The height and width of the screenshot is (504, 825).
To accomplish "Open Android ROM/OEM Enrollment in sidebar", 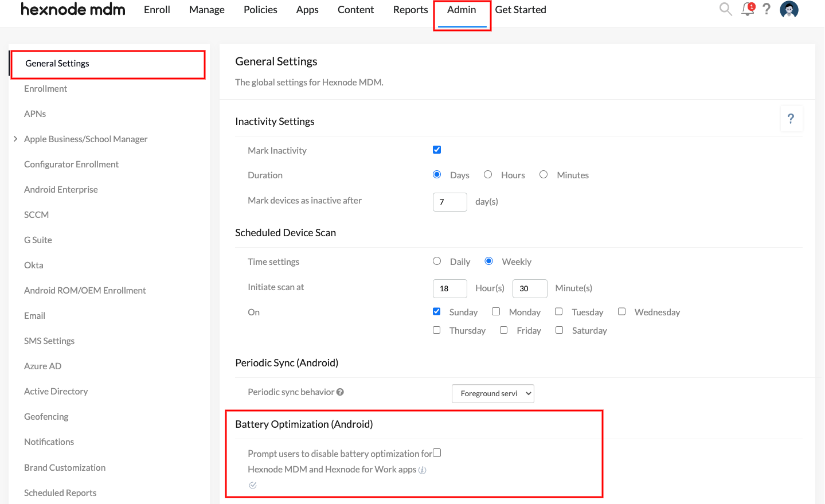I will [x=85, y=291].
